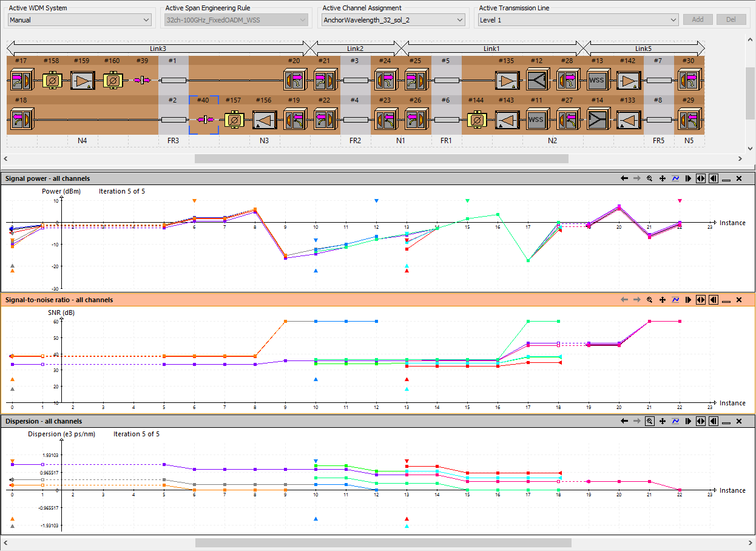Select splitter component #12
Screen dimensions: 756x551
(x=537, y=80)
